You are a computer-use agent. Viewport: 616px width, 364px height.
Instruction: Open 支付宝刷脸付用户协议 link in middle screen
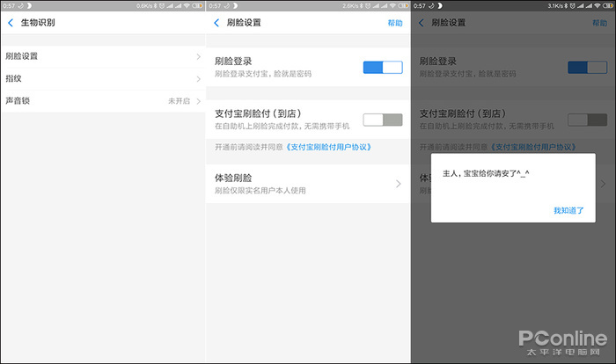click(328, 147)
